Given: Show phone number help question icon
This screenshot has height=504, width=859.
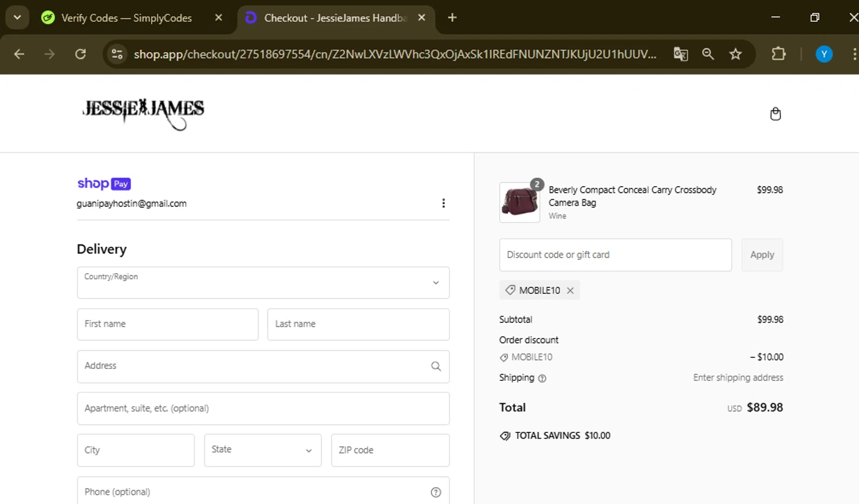Looking at the screenshot, I should [x=436, y=492].
